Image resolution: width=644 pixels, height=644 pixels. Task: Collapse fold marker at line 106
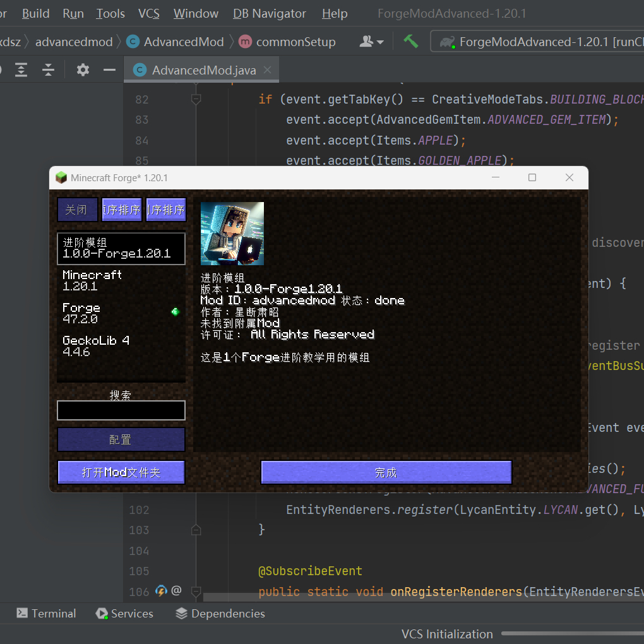coord(196,592)
